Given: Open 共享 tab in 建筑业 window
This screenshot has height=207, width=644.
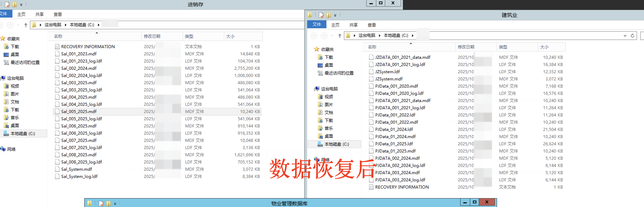Looking at the screenshot, I should click(353, 25).
